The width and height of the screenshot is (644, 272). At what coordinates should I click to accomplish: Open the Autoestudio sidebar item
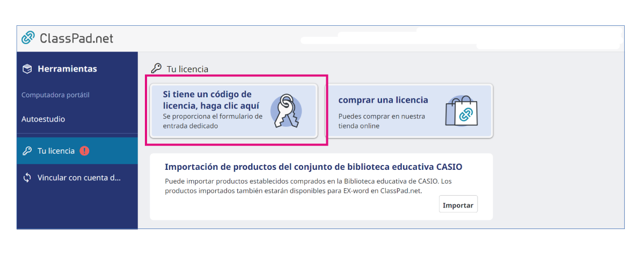pyautogui.click(x=43, y=119)
